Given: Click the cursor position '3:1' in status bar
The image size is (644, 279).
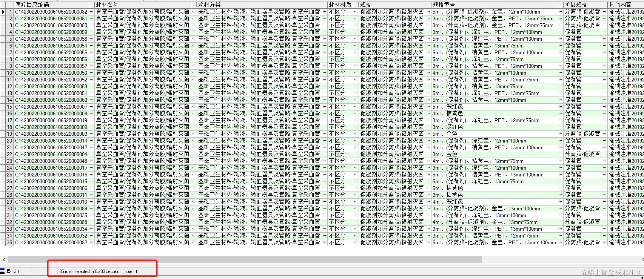Looking at the screenshot, I should (x=17, y=271).
